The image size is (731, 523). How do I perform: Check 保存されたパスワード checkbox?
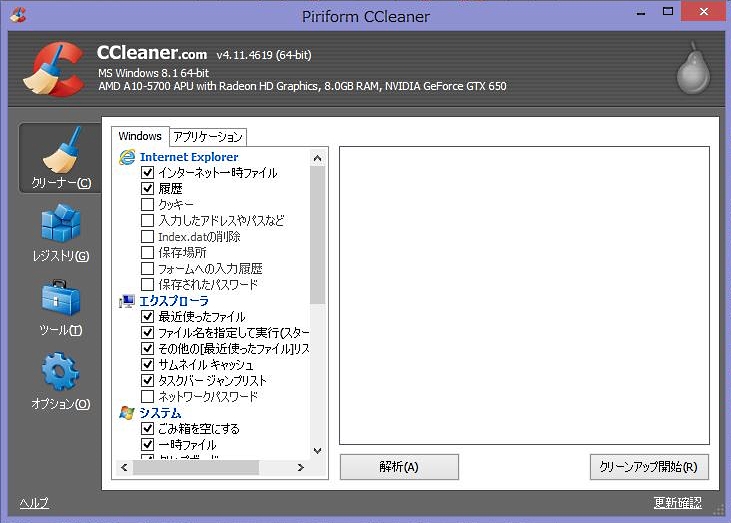147,284
